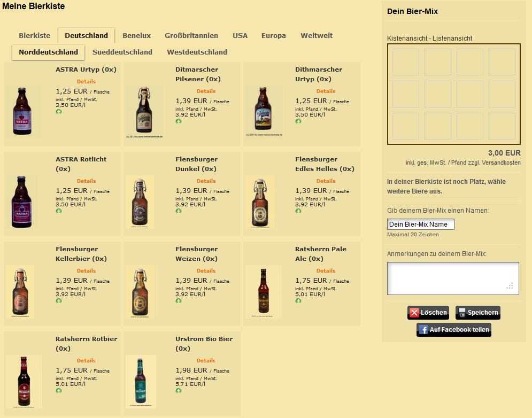Click the Dein Bier-Mix panel heading

pos(412,11)
